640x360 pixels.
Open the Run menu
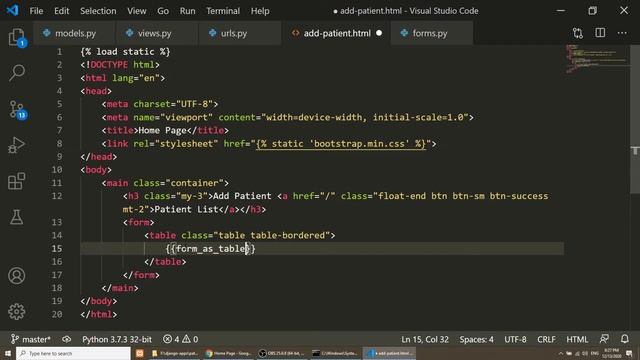[187, 11]
